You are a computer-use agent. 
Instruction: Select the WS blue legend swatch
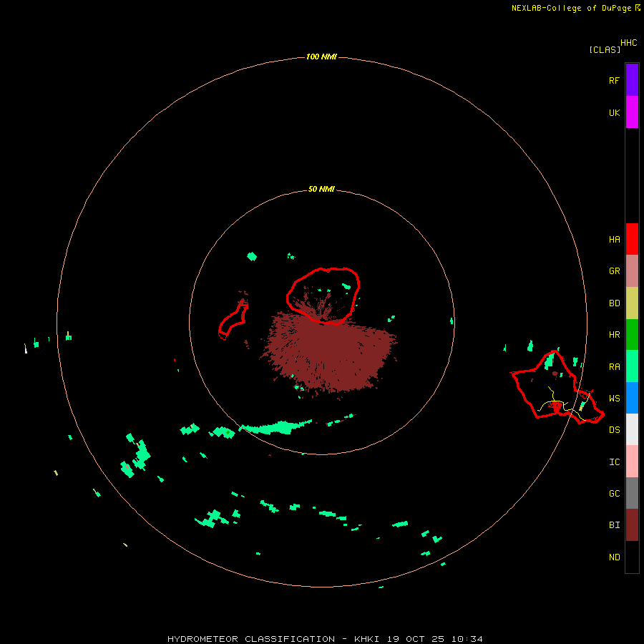tap(632, 398)
